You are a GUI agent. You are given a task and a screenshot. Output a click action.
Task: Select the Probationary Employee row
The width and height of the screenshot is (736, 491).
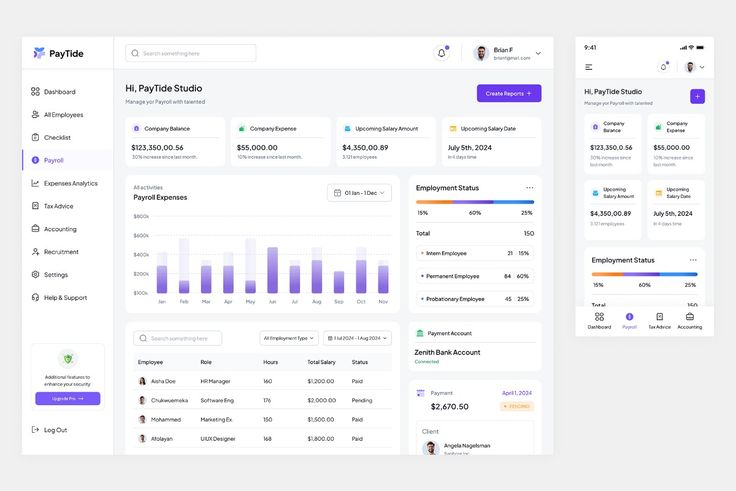(475, 299)
